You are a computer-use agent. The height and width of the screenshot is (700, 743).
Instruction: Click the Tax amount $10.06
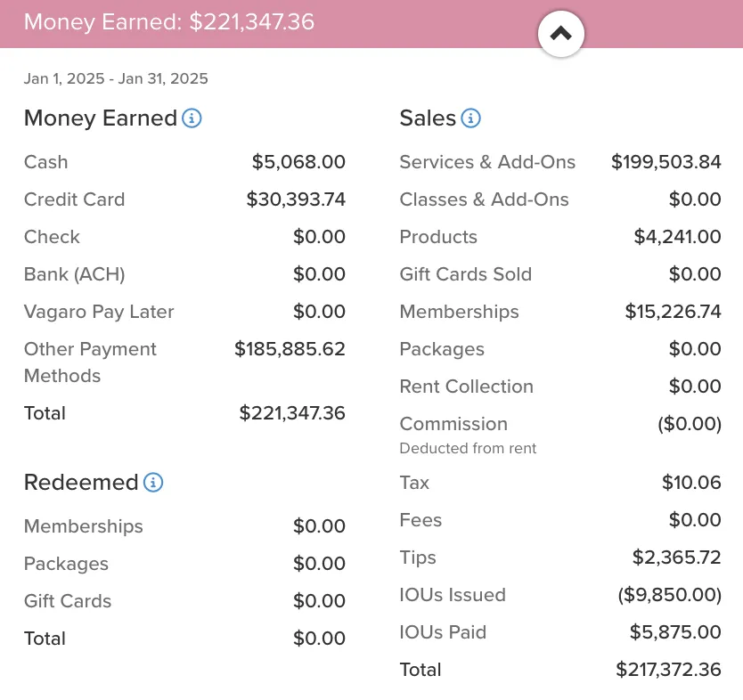[x=691, y=483]
